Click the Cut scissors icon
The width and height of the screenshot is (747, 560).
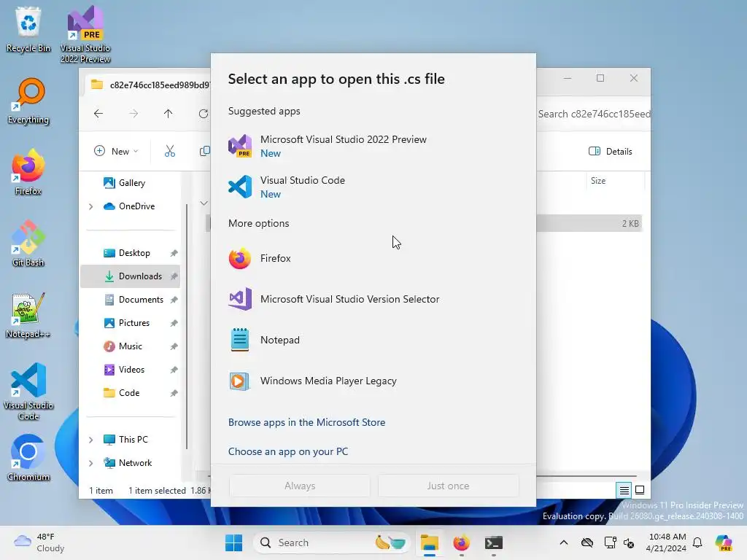(x=169, y=151)
